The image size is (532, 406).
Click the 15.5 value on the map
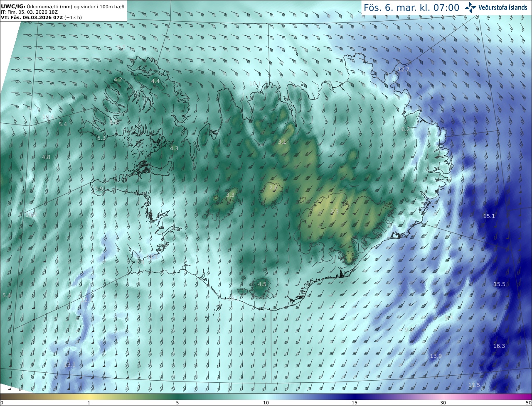point(500,284)
